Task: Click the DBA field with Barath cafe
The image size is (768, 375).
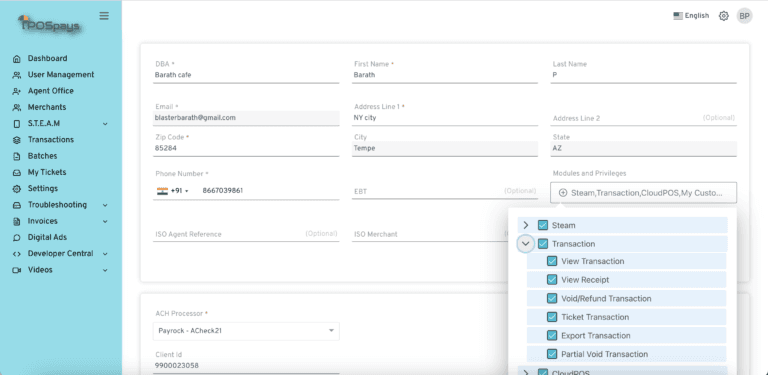Action: click(246, 75)
